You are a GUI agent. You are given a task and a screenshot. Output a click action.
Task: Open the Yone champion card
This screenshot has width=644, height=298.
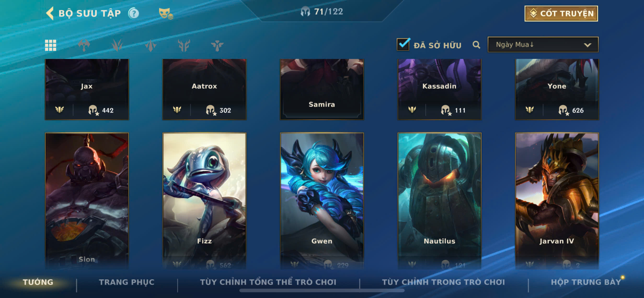coord(557,89)
